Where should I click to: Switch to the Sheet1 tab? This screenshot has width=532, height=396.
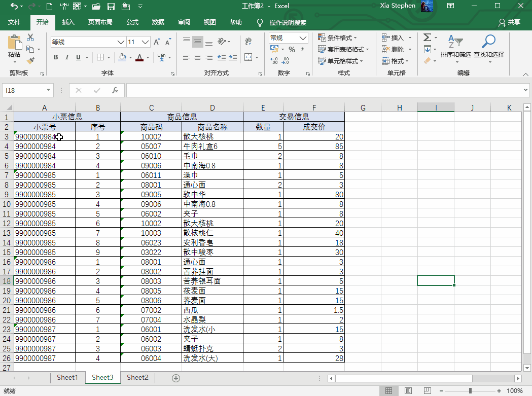pos(67,378)
